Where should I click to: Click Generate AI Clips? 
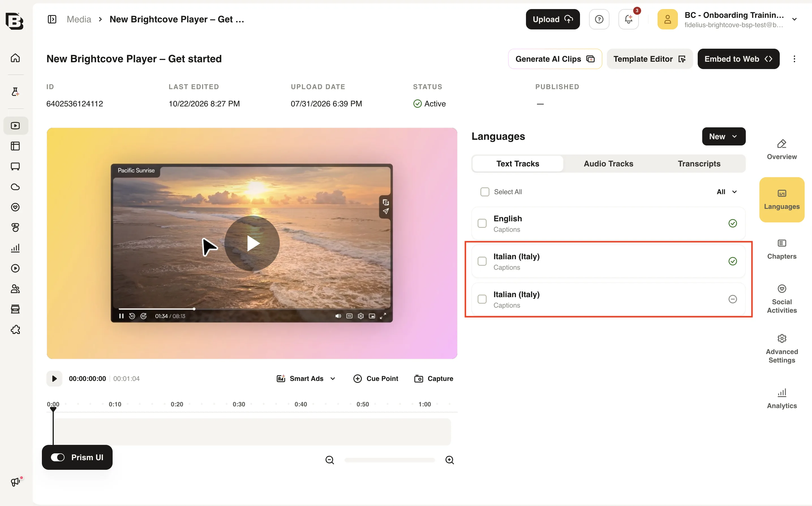pos(555,59)
